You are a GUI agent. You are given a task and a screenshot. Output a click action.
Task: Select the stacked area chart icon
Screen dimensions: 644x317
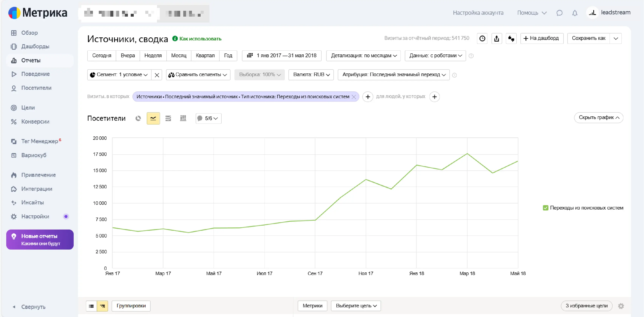pyautogui.click(x=168, y=118)
